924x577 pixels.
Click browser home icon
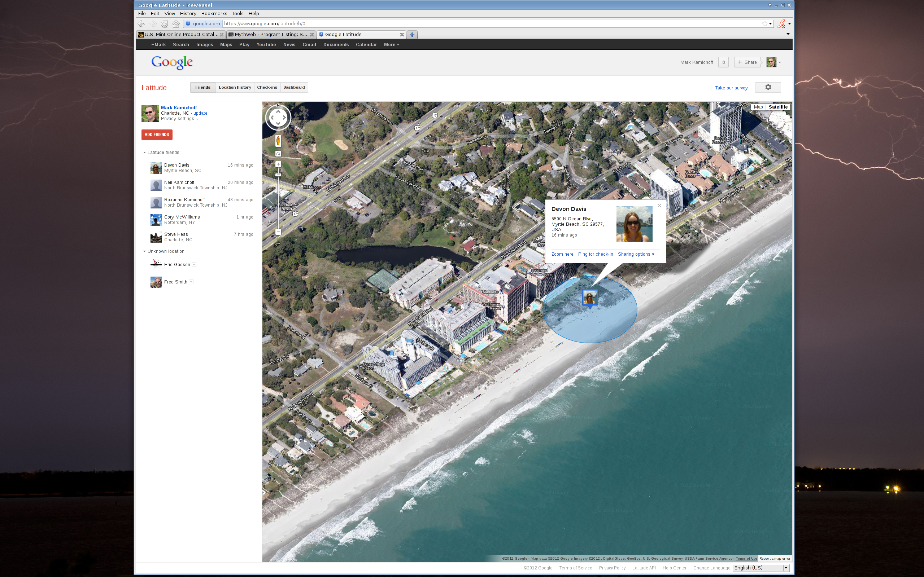[x=176, y=24]
